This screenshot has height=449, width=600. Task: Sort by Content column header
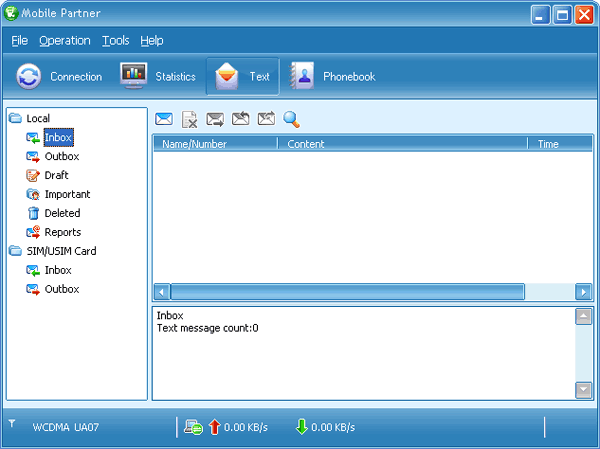pyautogui.click(x=403, y=144)
